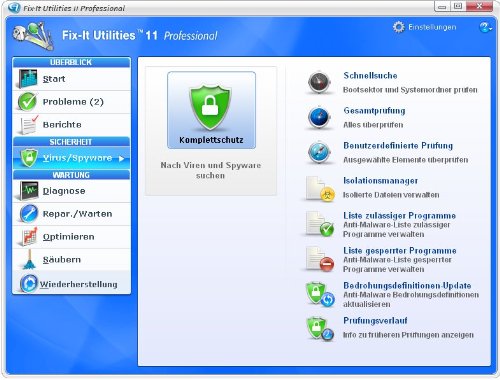500x380 pixels.
Task: Click the blocked programs list red minus icon
Action: [320, 259]
